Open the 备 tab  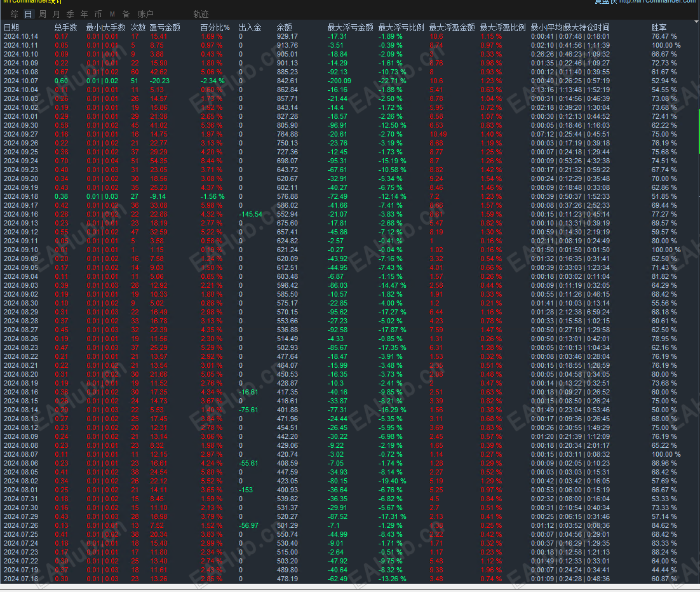pyautogui.click(x=126, y=14)
